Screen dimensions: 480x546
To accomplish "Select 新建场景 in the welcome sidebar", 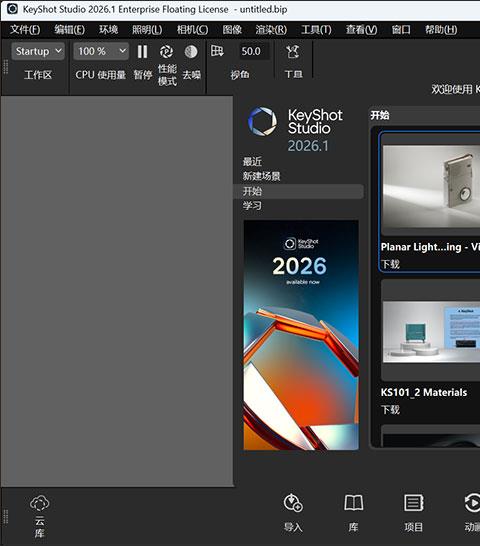I will tap(262, 176).
